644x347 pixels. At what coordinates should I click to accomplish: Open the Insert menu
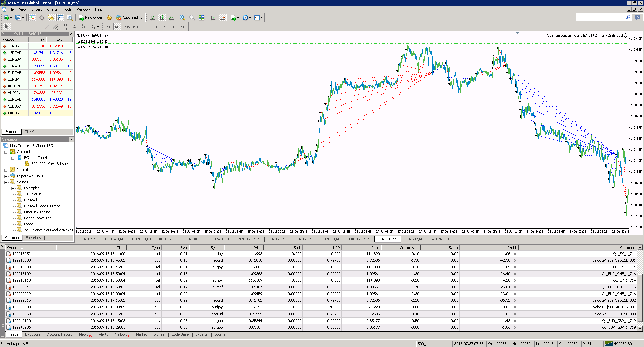pyautogui.click(x=37, y=9)
